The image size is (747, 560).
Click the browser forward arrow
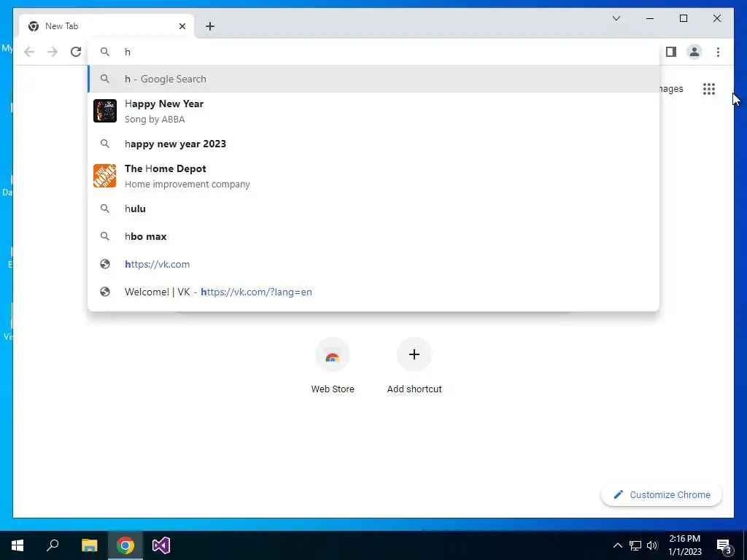click(53, 52)
